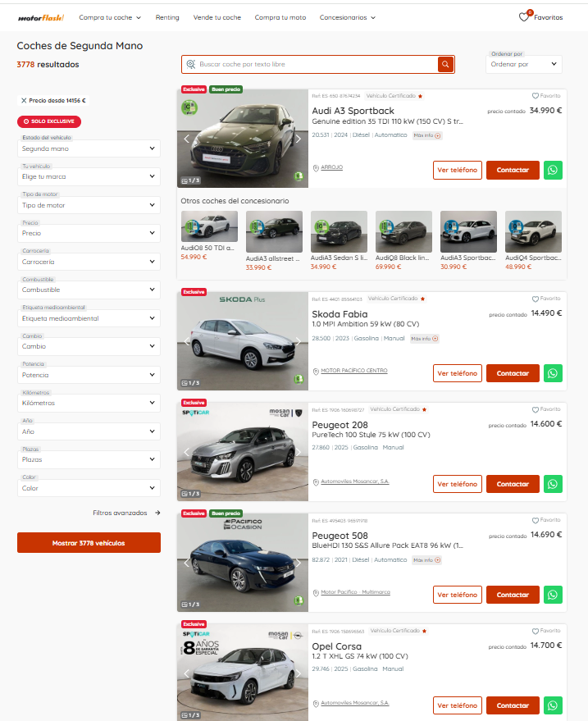Open Concesionarios menu

pyautogui.click(x=348, y=17)
